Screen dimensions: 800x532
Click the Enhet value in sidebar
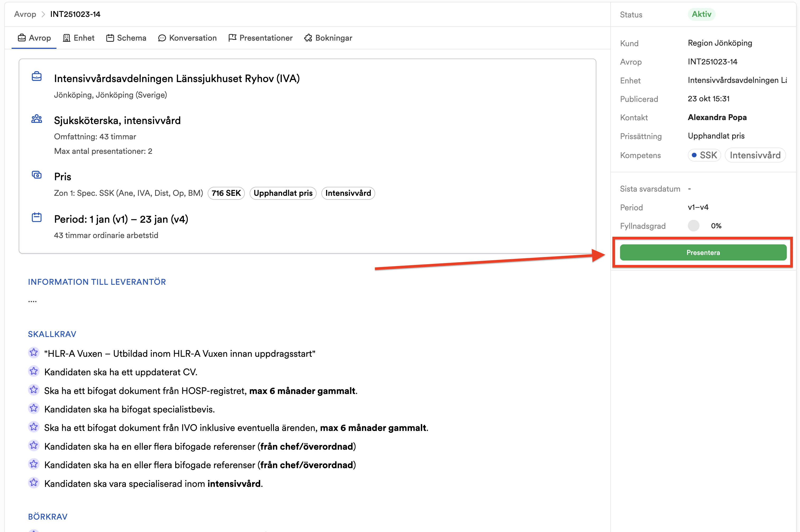tap(737, 80)
